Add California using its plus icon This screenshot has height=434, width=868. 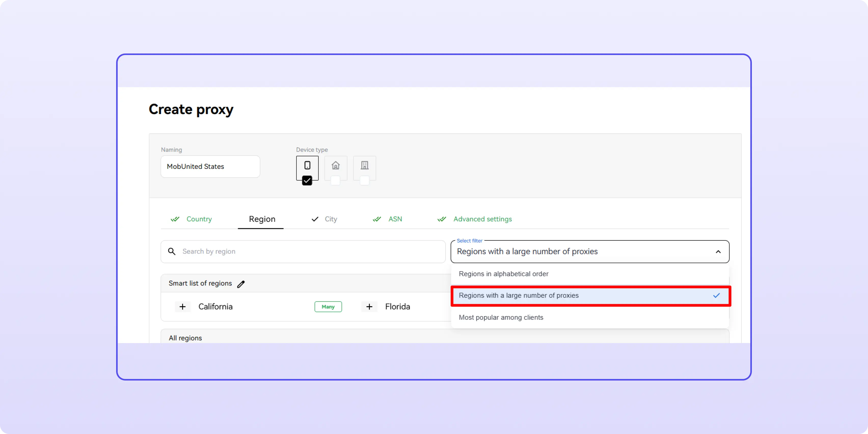tap(182, 307)
